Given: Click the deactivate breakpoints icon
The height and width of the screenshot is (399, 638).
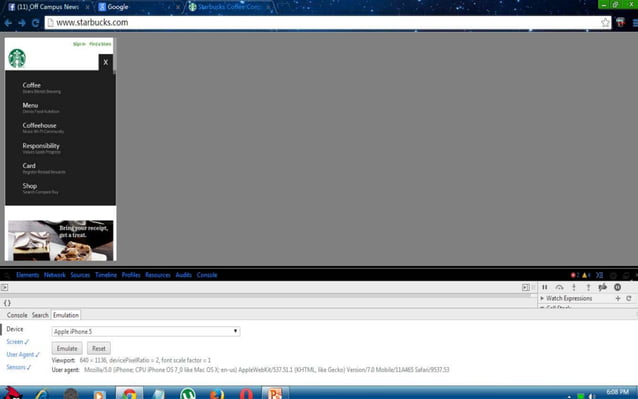Looking at the screenshot, I should tap(603, 288).
